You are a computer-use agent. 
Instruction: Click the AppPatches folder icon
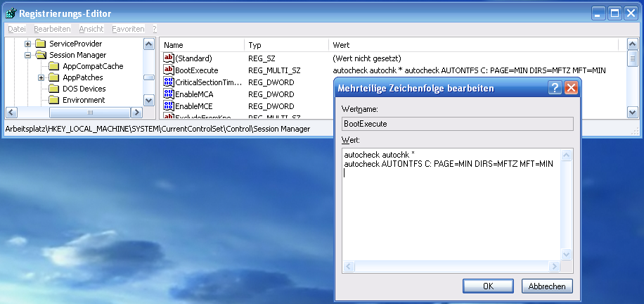54,77
